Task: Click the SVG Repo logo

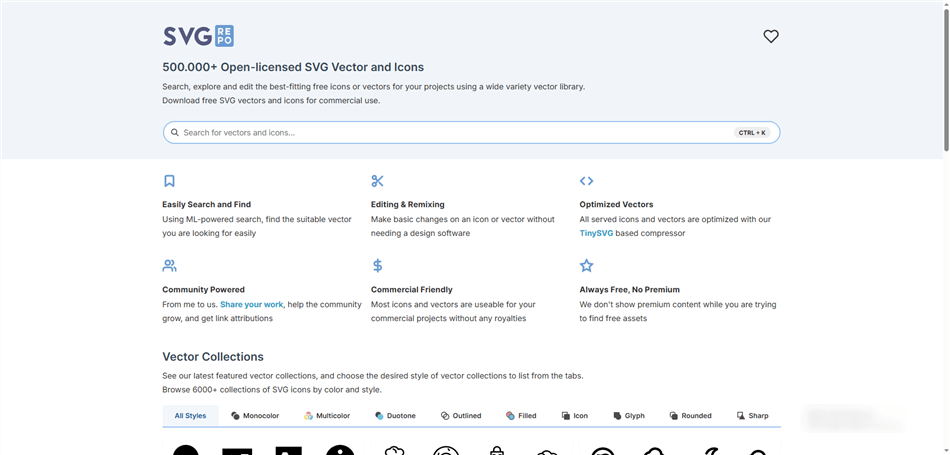Action: tap(198, 36)
